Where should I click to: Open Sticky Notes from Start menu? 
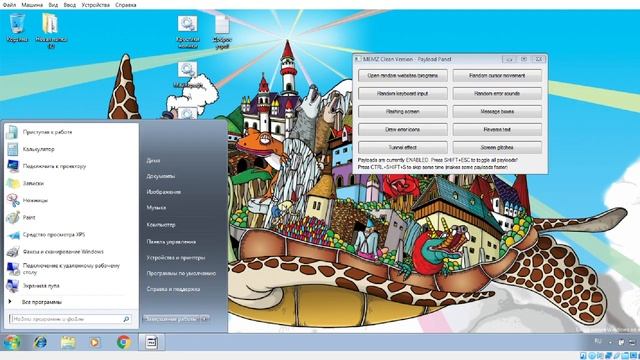[70, 183]
